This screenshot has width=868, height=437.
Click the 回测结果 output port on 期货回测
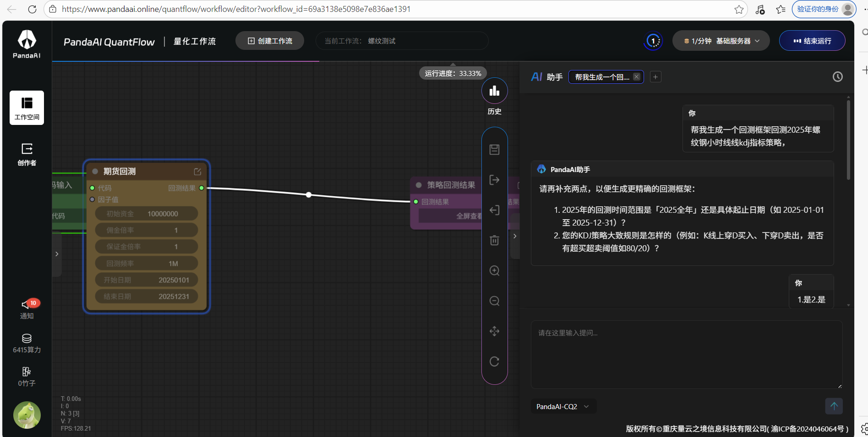point(202,188)
